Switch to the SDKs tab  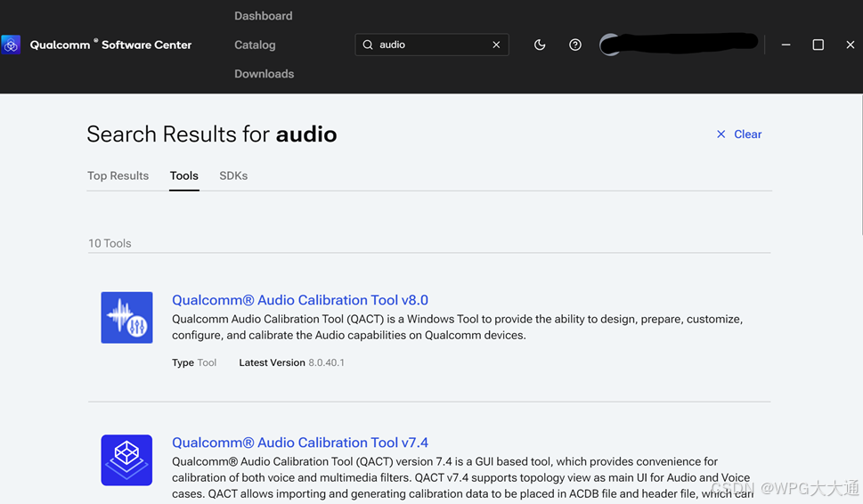tap(233, 175)
